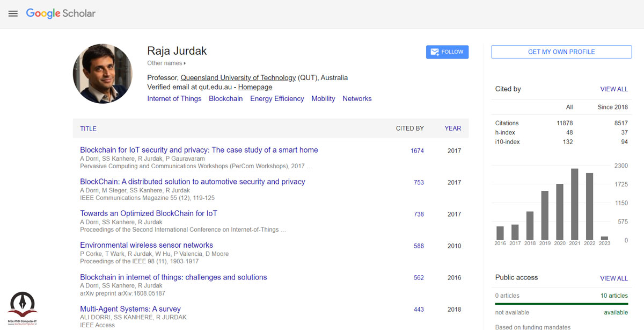The height and width of the screenshot is (330, 644).
Task: Open 'Multi-Agent Systems: A survey' paper
Action: [130, 309]
